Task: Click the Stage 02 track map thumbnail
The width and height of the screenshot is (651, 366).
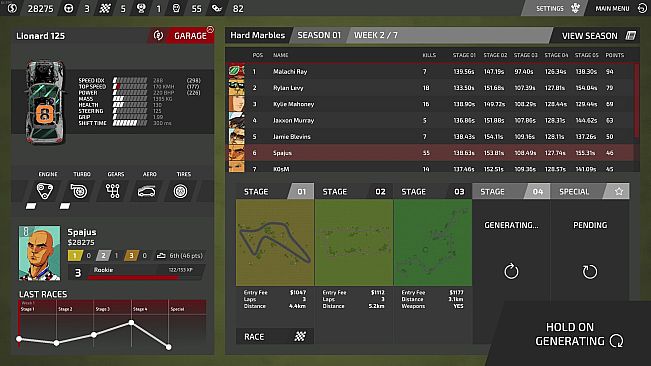Action: (x=354, y=242)
